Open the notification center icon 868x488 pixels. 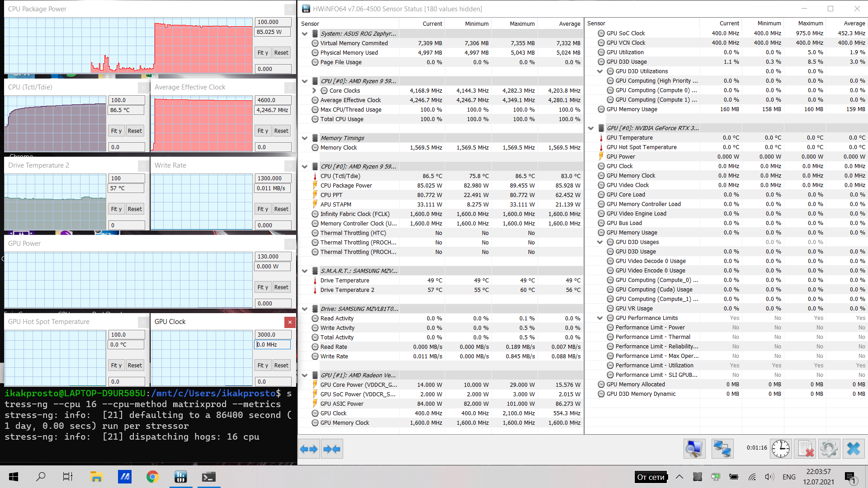point(850,477)
